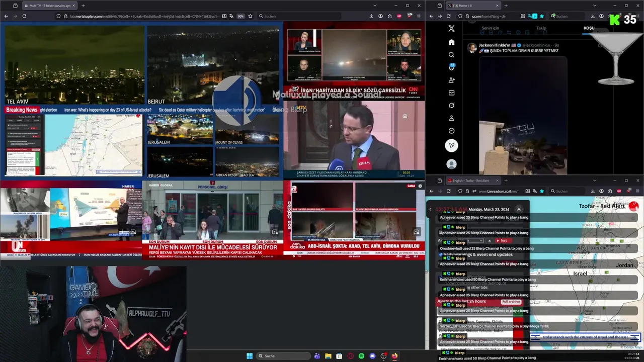Open the X sidebar search icon
The height and width of the screenshot is (362, 644).
point(451,55)
